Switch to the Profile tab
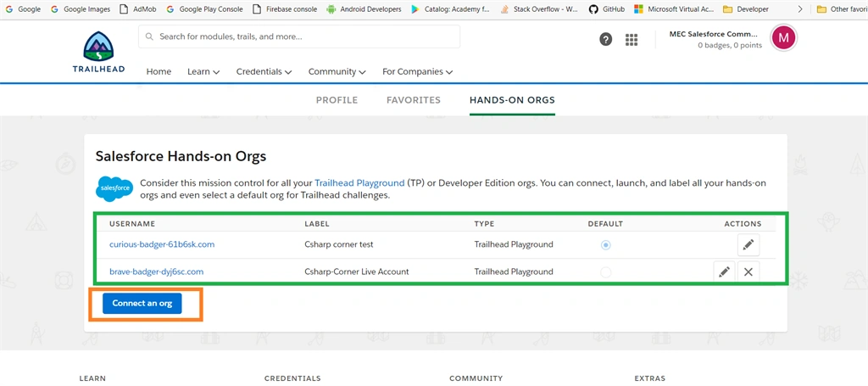This screenshot has height=386, width=868. point(337,100)
